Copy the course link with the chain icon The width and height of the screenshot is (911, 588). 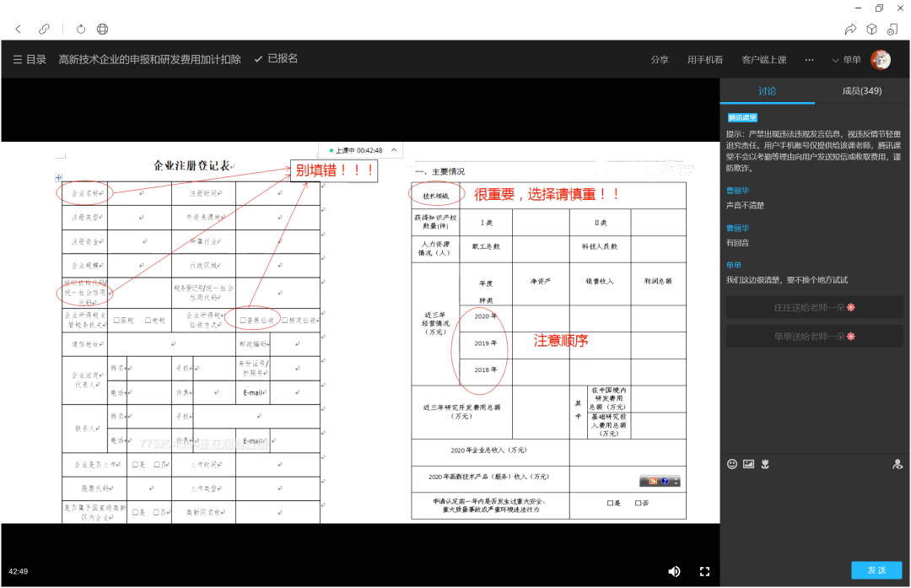pyautogui.click(x=44, y=29)
